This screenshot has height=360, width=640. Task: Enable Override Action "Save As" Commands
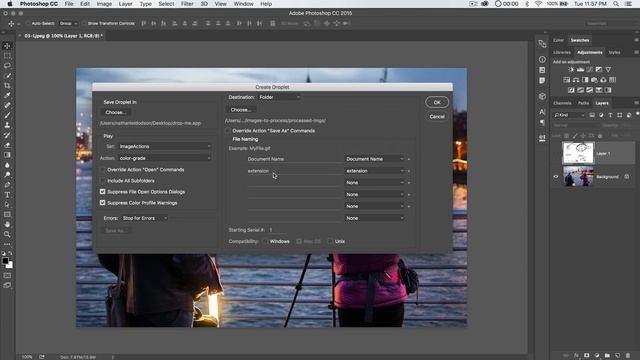tap(228, 131)
